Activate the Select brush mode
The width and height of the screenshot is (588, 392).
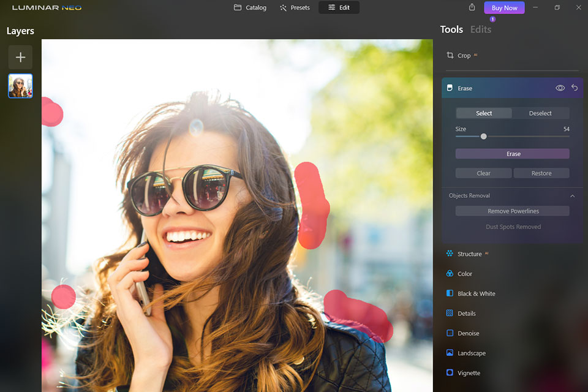pyautogui.click(x=484, y=113)
